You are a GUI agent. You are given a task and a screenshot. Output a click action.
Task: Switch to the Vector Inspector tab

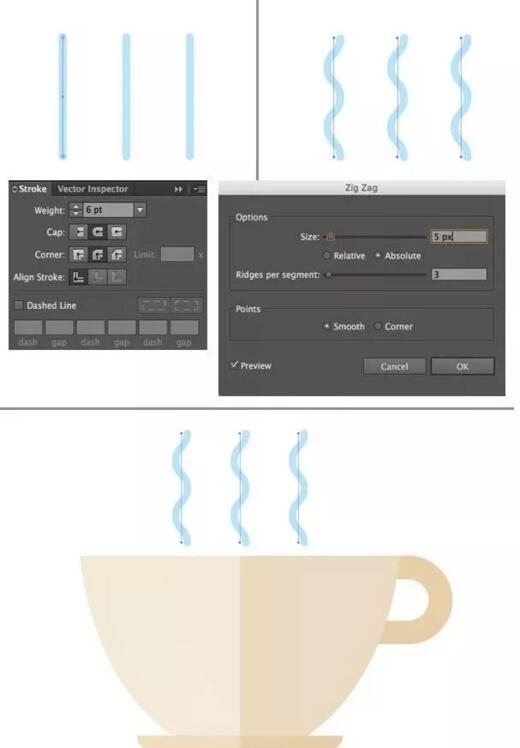click(x=93, y=189)
